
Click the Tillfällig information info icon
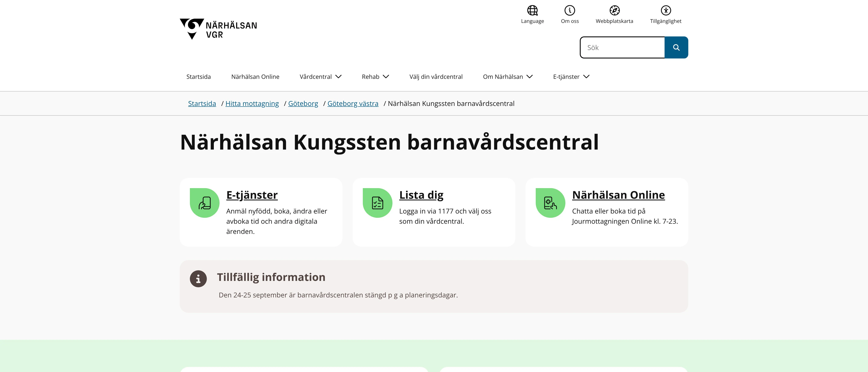coord(198,279)
